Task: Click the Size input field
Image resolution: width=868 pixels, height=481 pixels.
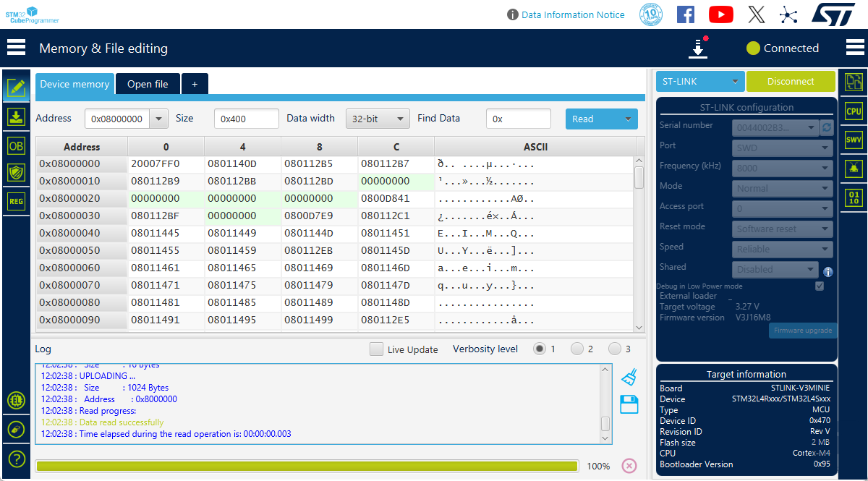Action: point(246,119)
